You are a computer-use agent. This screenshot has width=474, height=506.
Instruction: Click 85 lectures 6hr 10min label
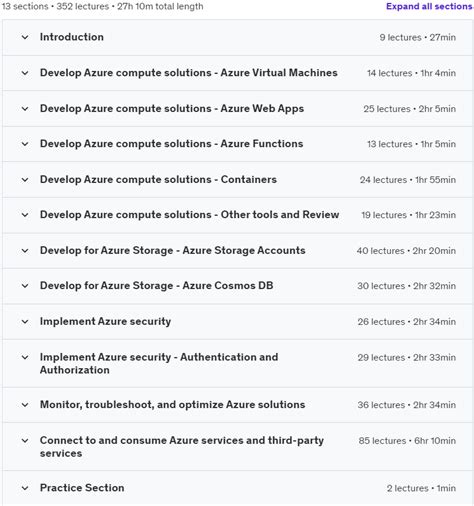pyautogui.click(x=407, y=441)
